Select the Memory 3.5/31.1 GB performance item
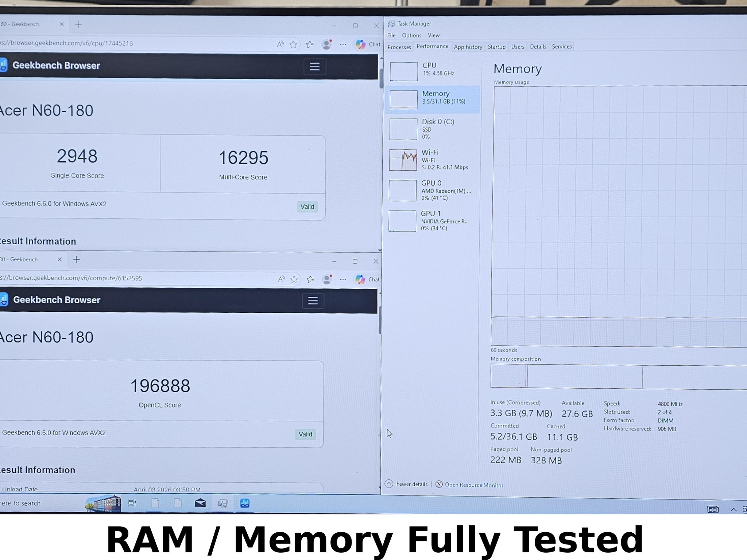This screenshot has width=747, height=560. tap(433, 99)
